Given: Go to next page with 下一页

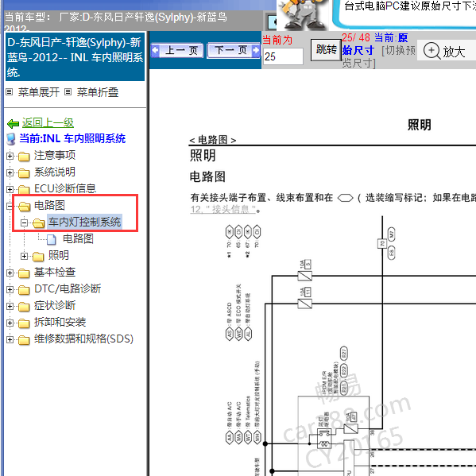Looking at the screenshot, I should click(x=234, y=50).
